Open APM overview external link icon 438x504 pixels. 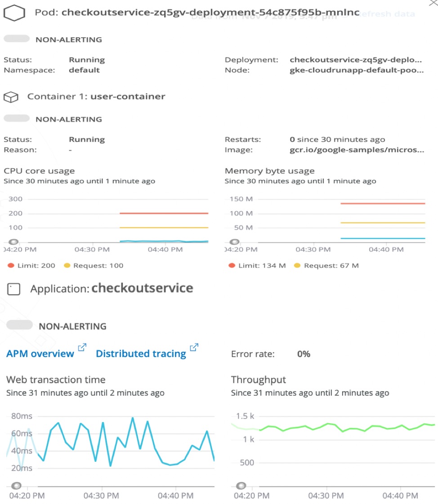[82, 347]
